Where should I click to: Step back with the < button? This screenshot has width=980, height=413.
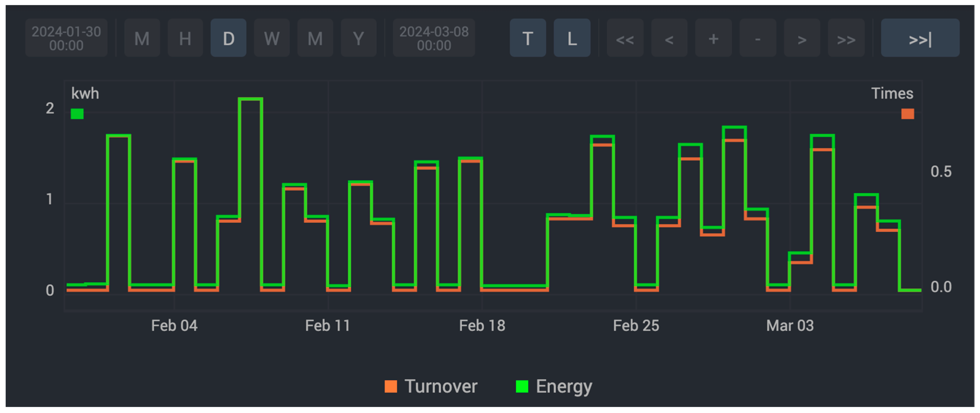point(669,39)
